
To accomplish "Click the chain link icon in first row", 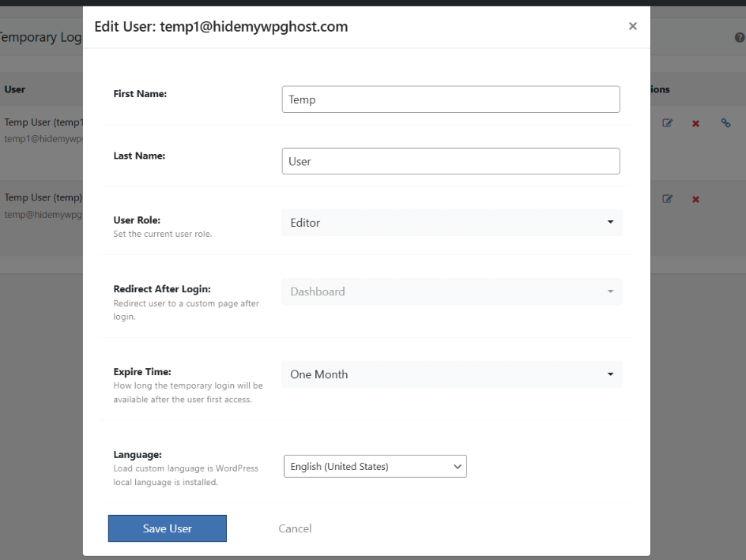I will pyautogui.click(x=725, y=122).
